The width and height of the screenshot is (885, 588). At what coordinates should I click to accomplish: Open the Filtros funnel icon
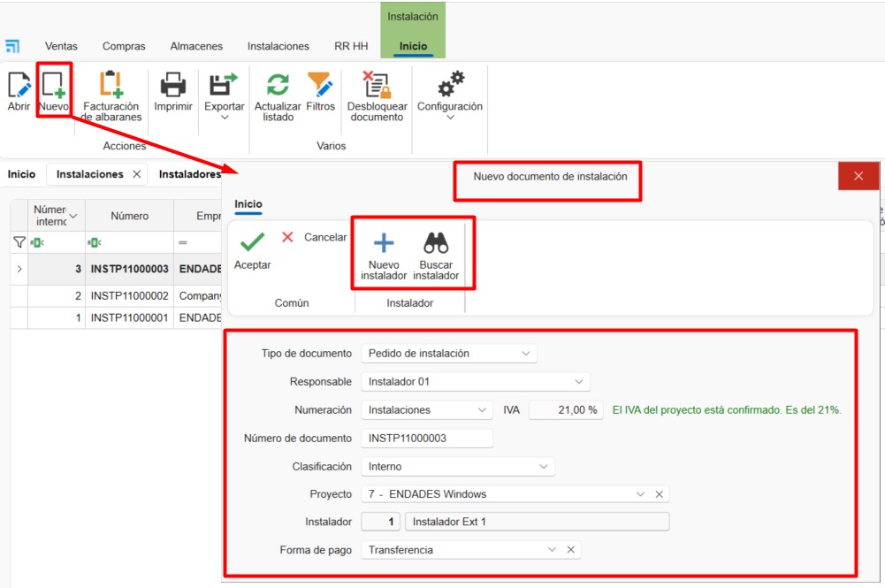[x=320, y=86]
